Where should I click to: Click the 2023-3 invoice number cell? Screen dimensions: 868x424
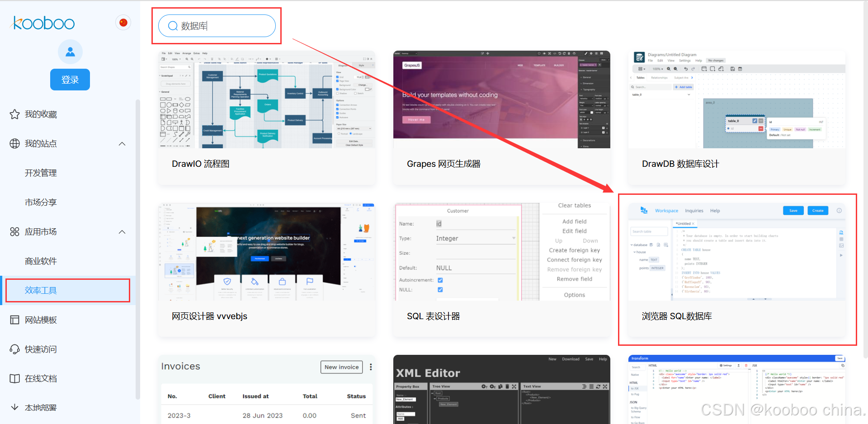click(179, 416)
